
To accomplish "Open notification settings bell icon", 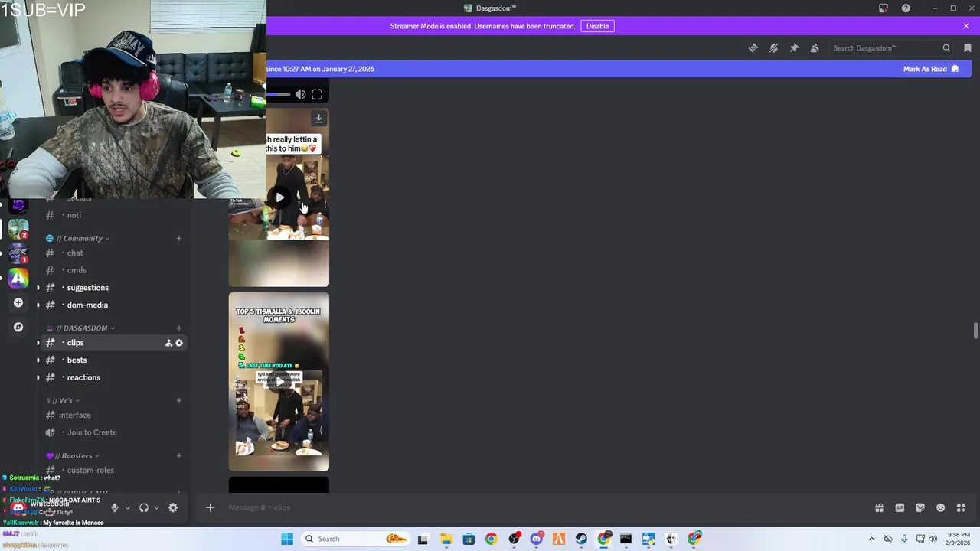I will [774, 48].
